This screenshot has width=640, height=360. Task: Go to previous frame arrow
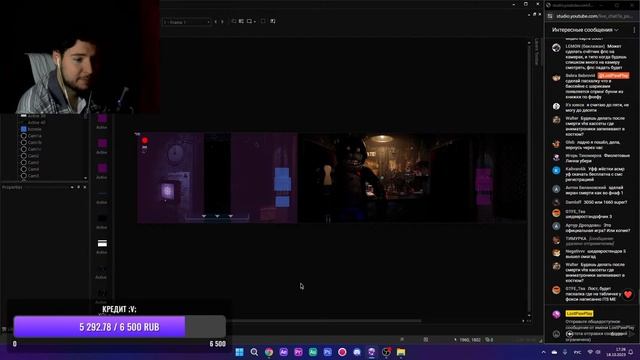[x=216, y=22]
